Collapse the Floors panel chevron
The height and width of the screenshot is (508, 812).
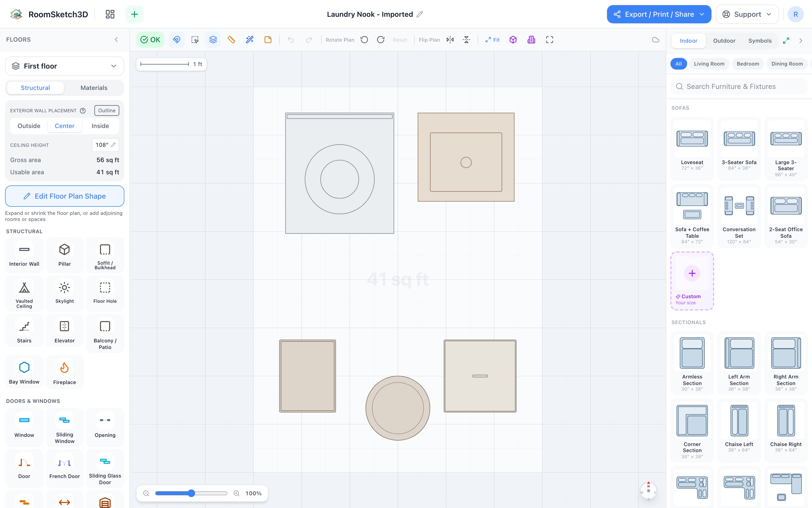pos(116,40)
